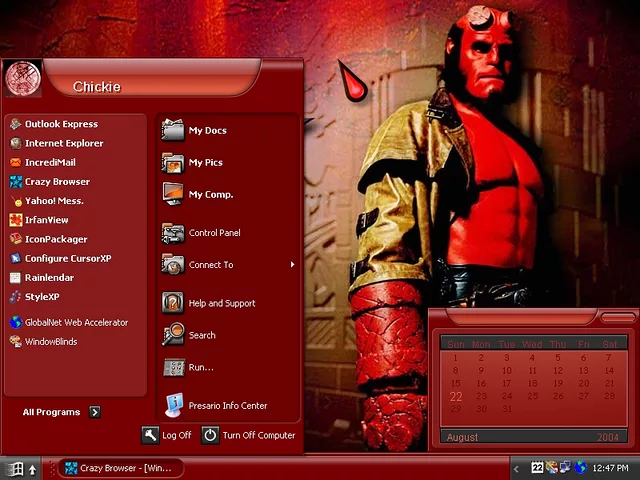Choose Help and Support menu text

pos(222,303)
